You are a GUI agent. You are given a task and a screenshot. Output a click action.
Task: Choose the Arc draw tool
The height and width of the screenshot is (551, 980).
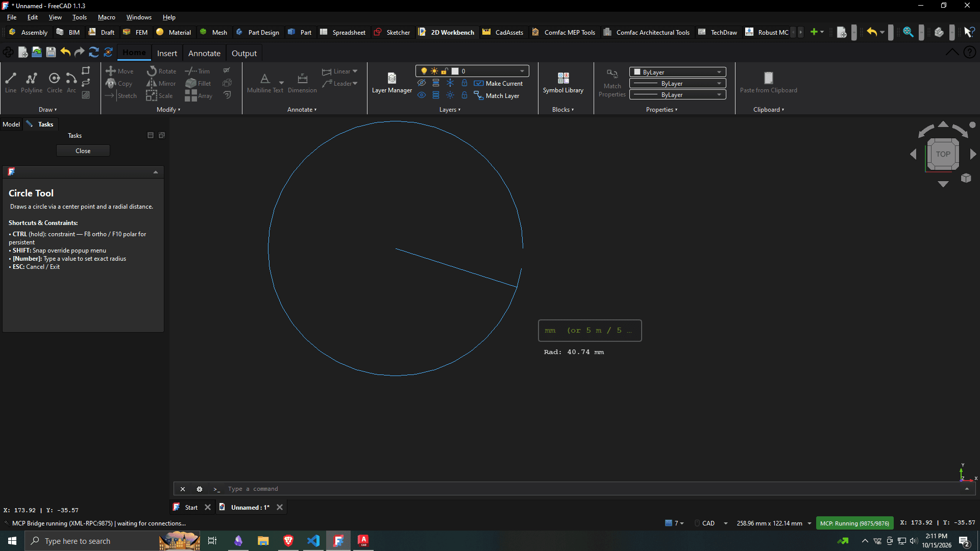[x=71, y=83]
